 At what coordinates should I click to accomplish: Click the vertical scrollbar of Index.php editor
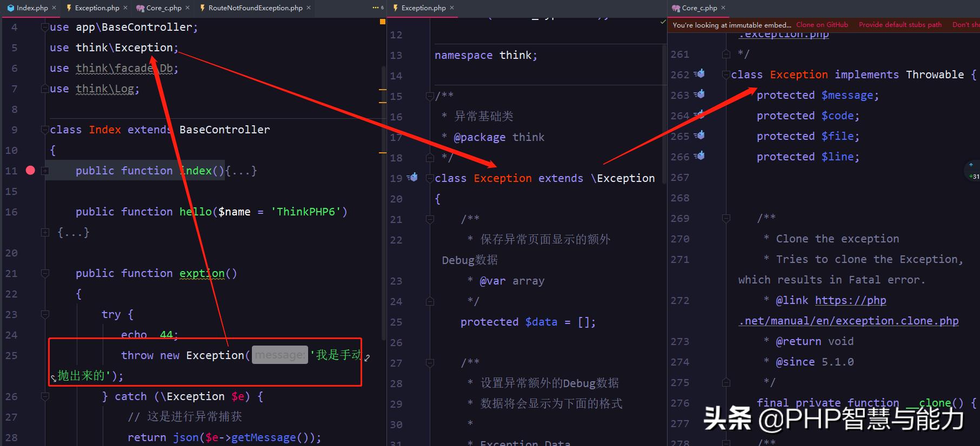click(x=383, y=202)
